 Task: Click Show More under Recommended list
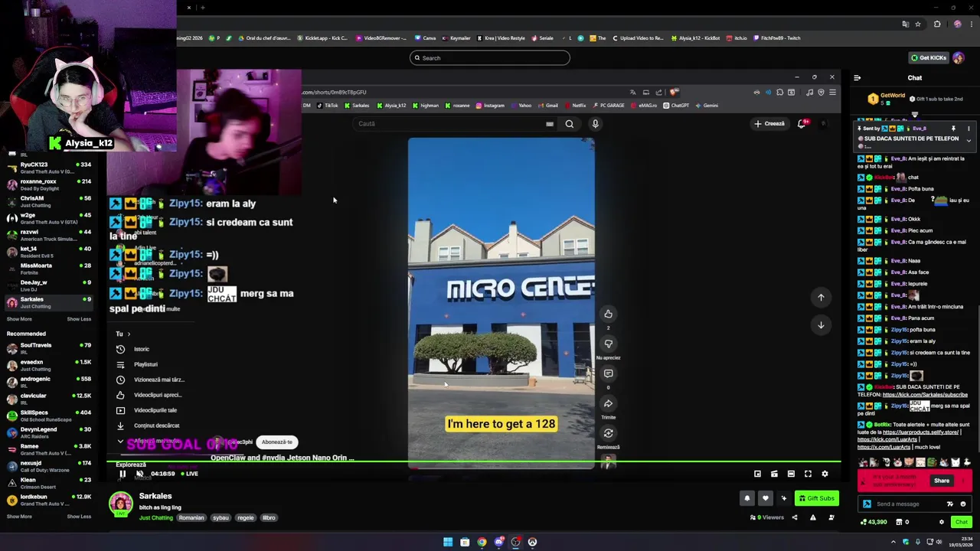[19, 517]
